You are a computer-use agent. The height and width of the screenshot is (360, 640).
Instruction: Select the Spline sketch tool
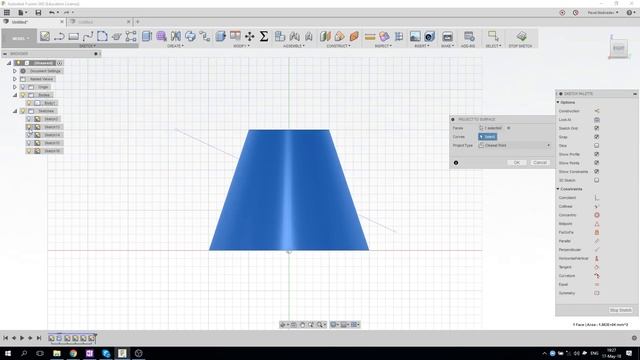[88, 36]
